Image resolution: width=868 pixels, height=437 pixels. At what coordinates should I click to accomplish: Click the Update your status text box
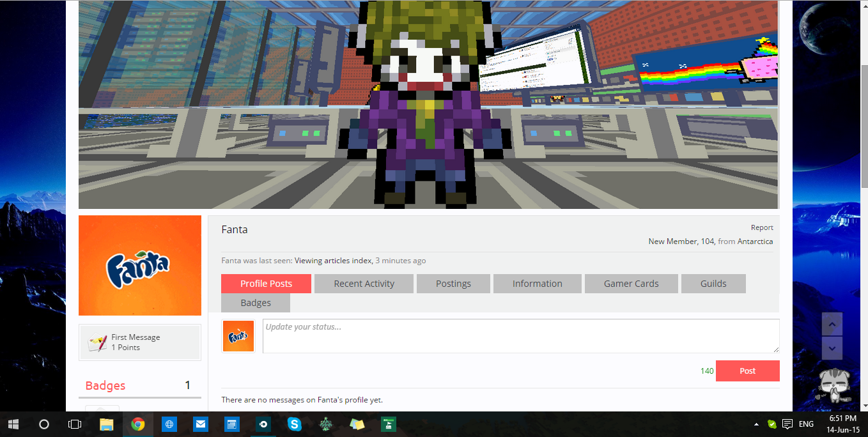520,336
